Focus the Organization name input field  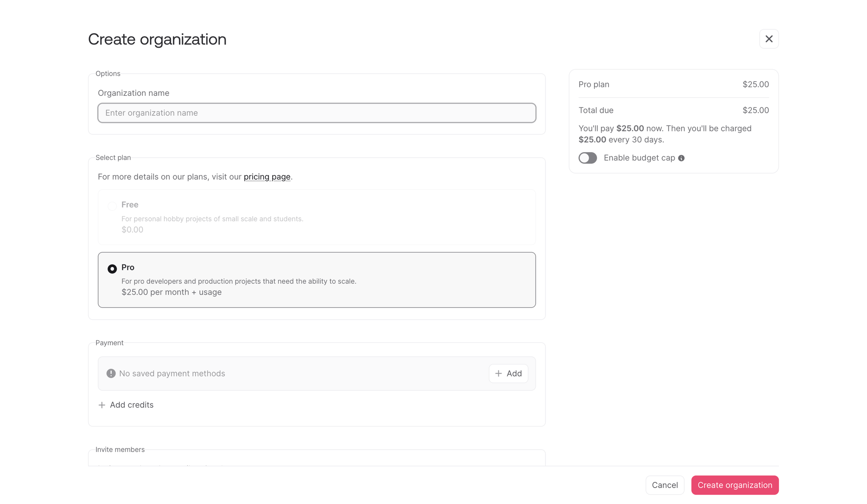316,113
